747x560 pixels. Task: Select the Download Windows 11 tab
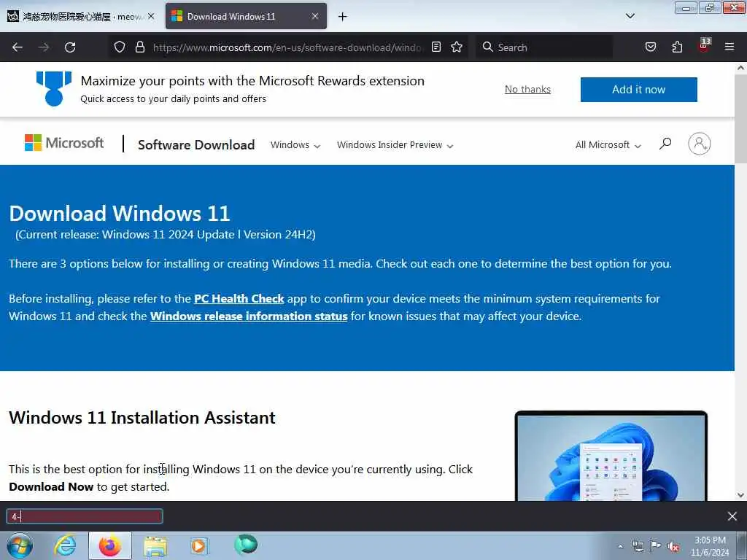tap(246, 16)
